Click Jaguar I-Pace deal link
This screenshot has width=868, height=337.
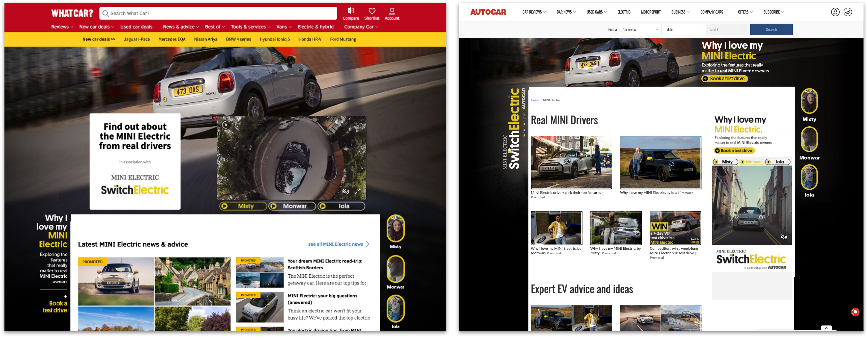point(137,39)
